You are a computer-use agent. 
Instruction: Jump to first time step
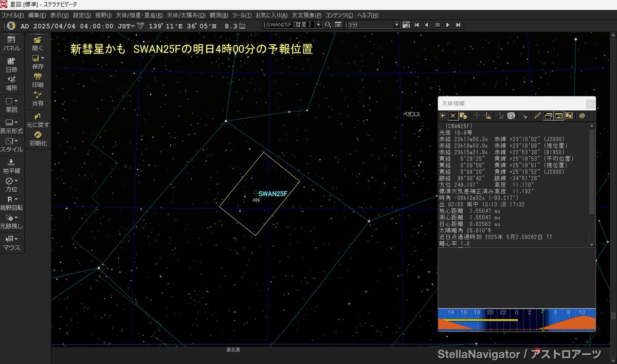(x=417, y=24)
